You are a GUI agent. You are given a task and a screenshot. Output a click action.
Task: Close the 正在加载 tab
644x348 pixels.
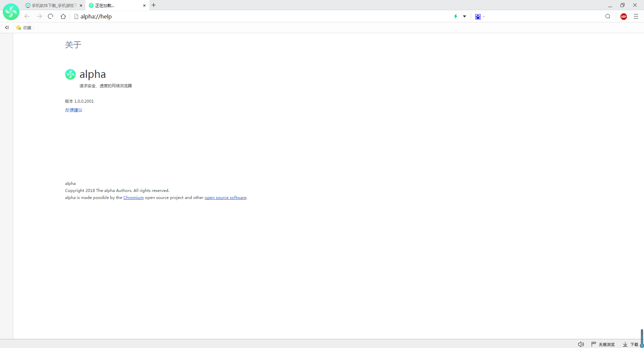(144, 6)
